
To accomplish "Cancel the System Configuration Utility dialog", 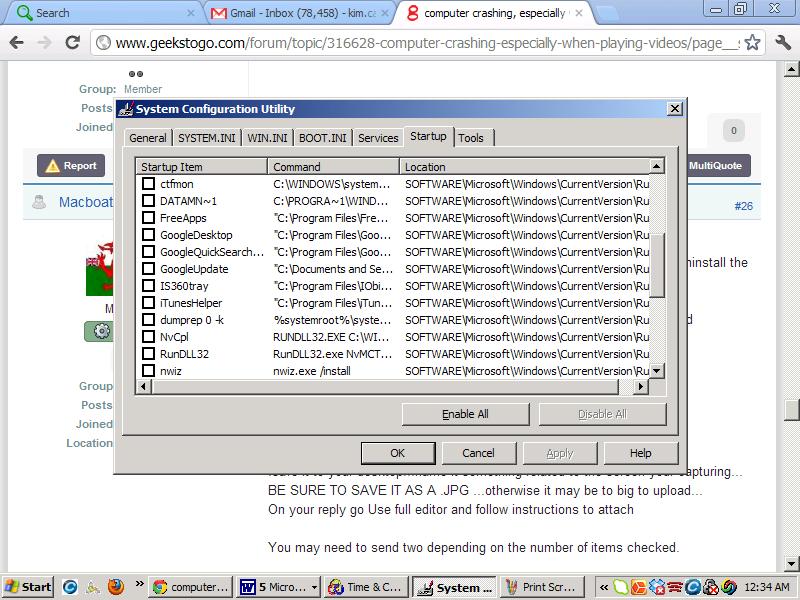I will pos(479,453).
